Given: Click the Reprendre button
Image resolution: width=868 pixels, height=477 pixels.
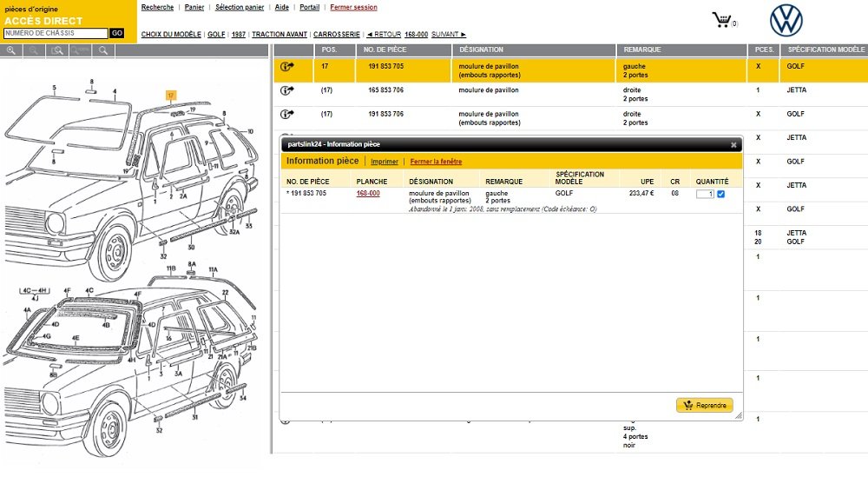Looking at the screenshot, I should [x=705, y=406].
